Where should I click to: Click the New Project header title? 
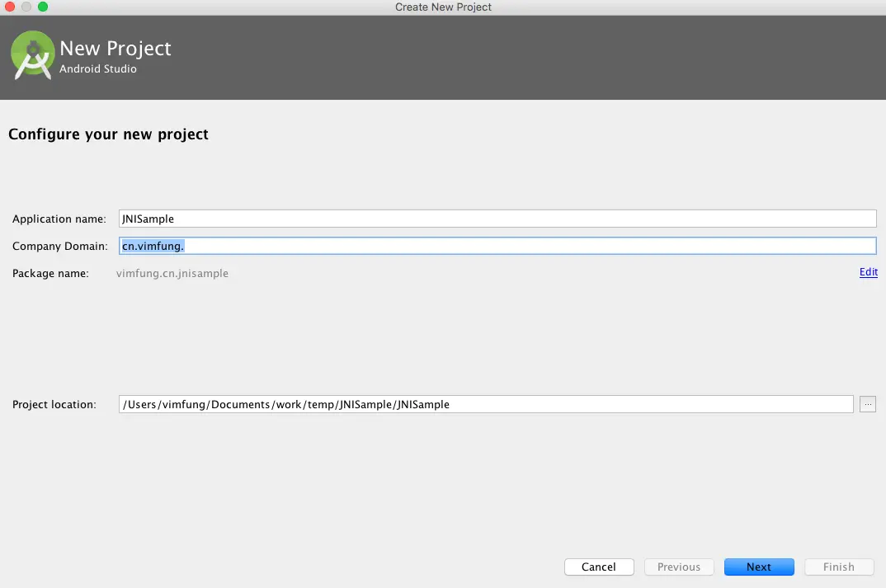(115, 49)
